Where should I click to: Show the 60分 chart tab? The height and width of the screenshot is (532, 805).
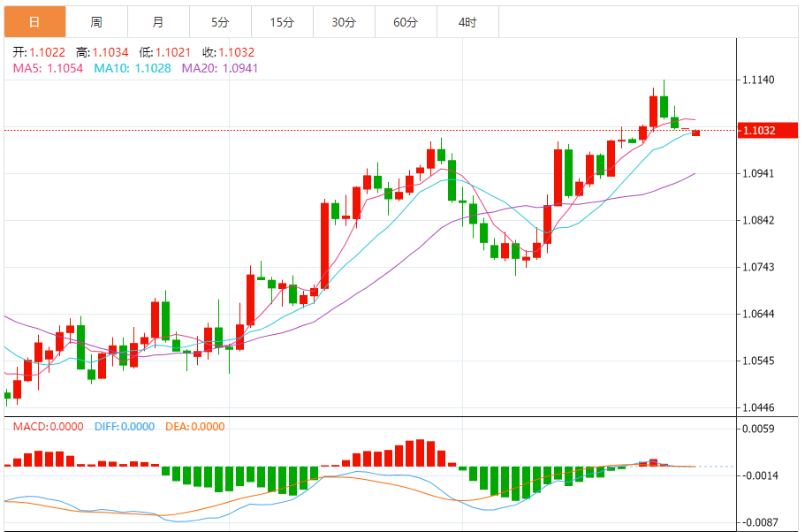[406, 22]
